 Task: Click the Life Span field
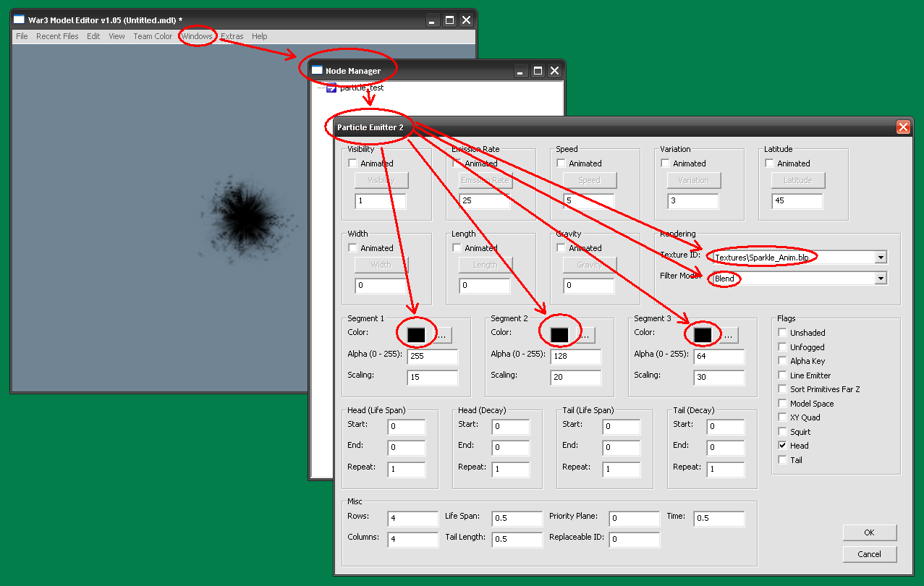(x=517, y=519)
